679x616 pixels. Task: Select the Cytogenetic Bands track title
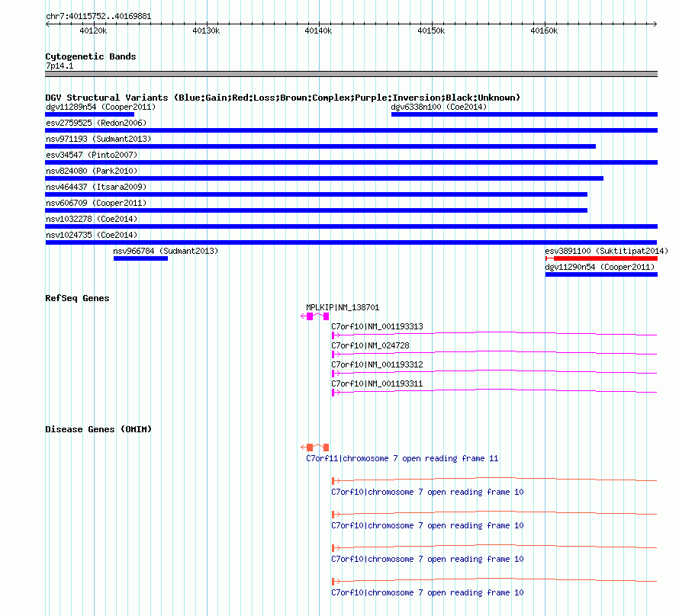pos(91,56)
